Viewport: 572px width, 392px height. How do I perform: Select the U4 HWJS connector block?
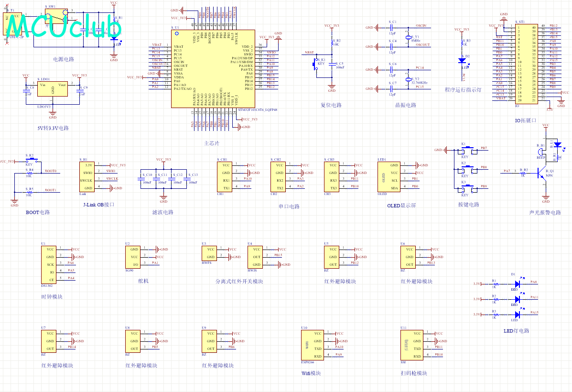255,257
